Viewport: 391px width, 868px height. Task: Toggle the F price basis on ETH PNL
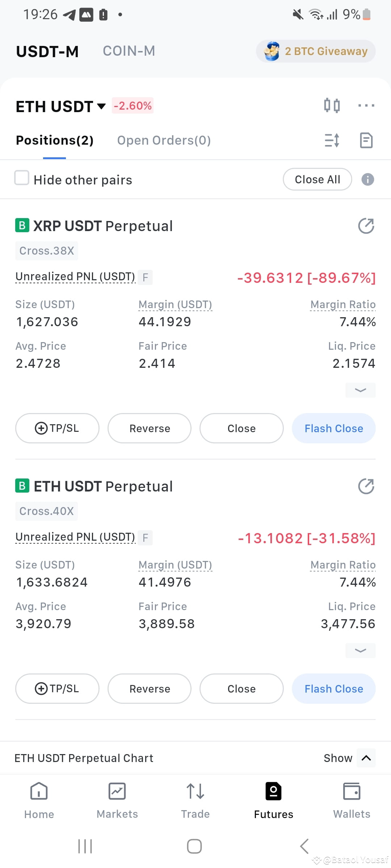tap(145, 538)
